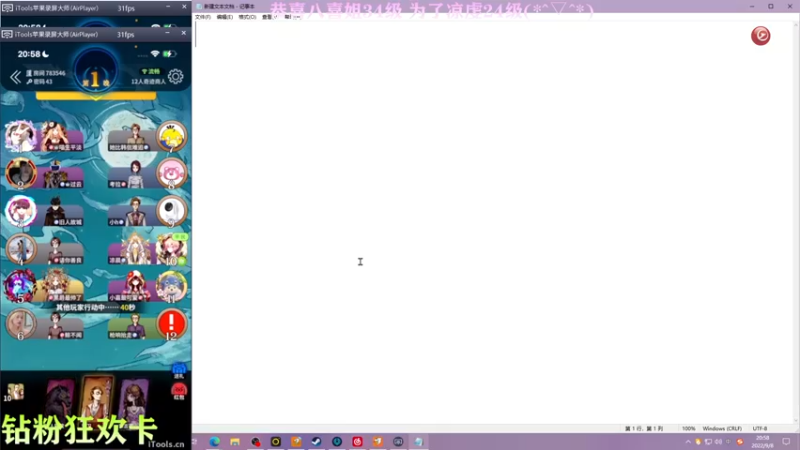Select player 4 avatar
This screenshot has height=450, width=800.
[x=20, y=249]
